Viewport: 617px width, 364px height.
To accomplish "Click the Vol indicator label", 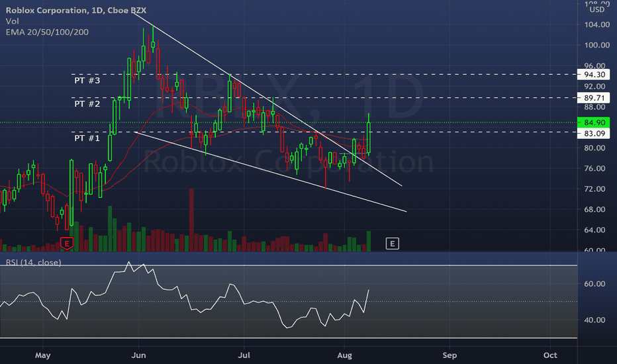I will coord(12,21).
